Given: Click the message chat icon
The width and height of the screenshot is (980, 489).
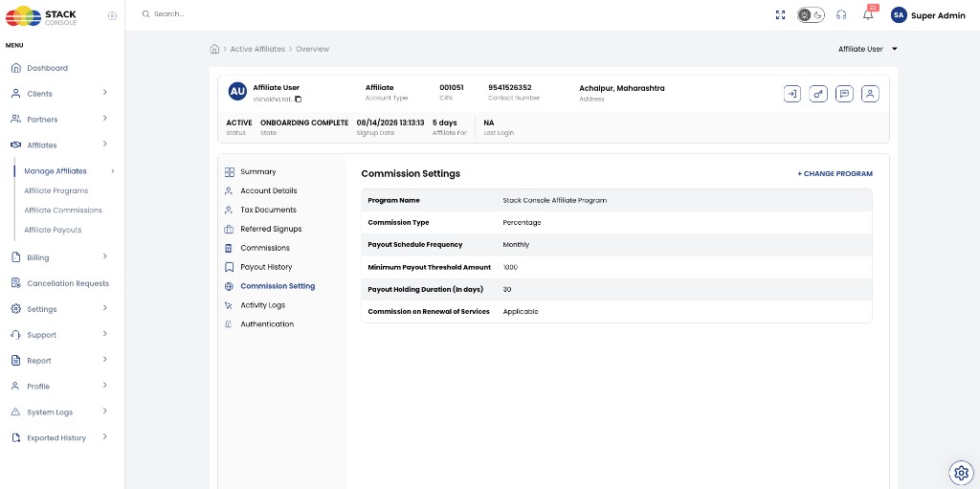Looking at the screenshot, I should coord(844,94).
